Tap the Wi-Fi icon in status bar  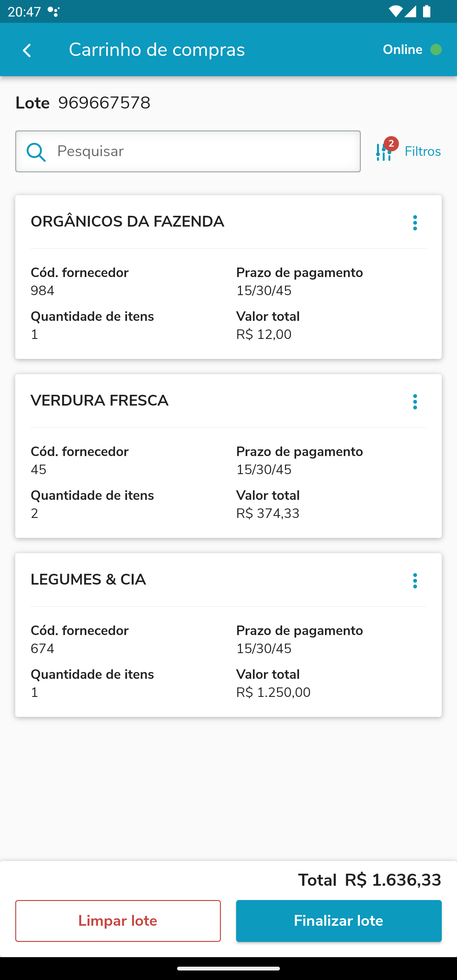[395, 11]
